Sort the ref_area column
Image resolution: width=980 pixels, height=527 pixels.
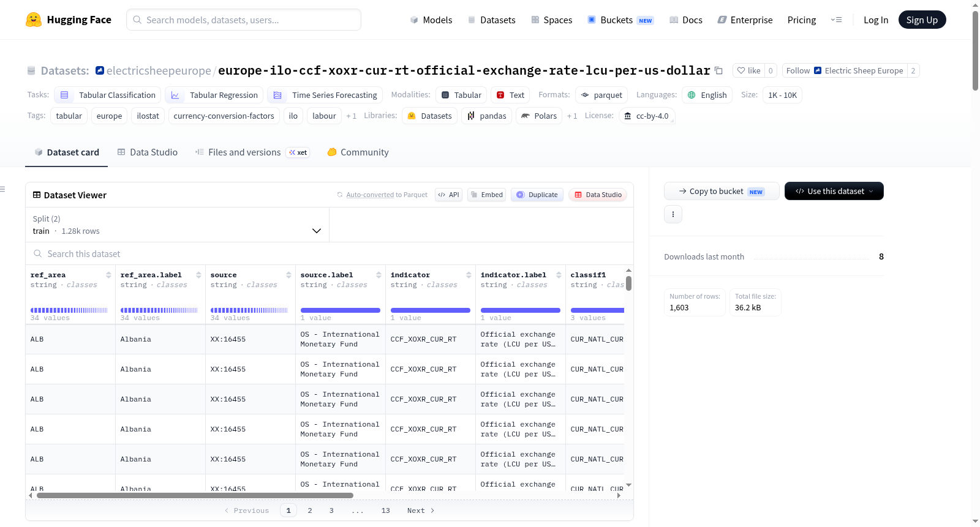pos(109,275)
